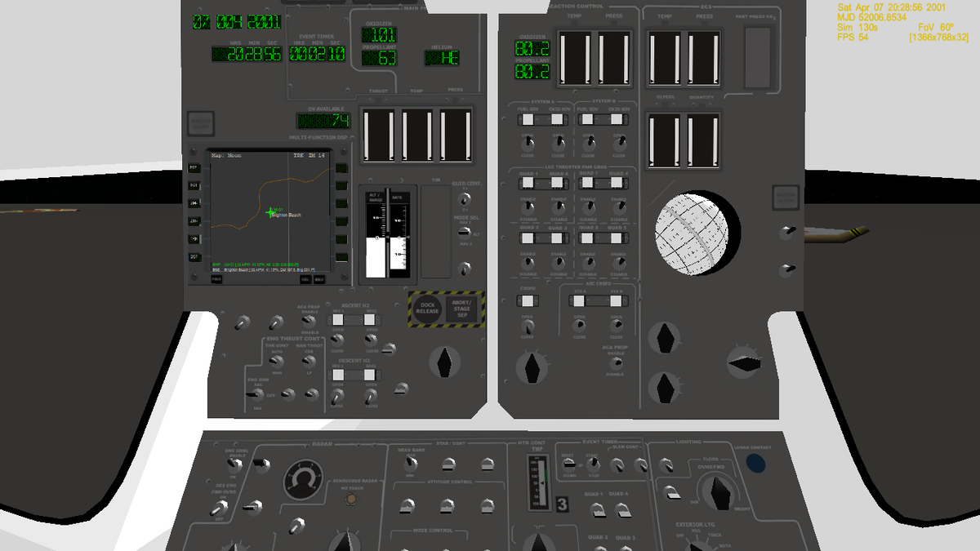Click the ASC CRSFD SYS B talkback
The height and width of the screenshot is (551, 980).
coord(616,300)
